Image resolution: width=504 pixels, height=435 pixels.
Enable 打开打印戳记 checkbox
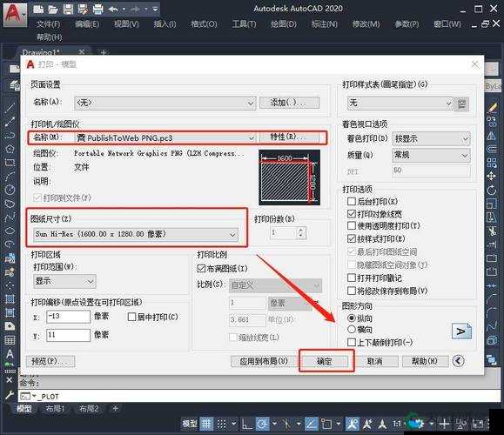click(x=352, y=278)
